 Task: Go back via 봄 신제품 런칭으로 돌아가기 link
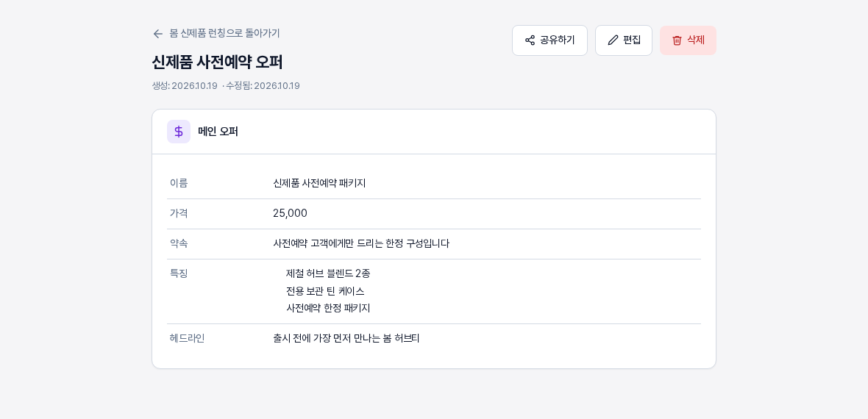coord(216,34)
